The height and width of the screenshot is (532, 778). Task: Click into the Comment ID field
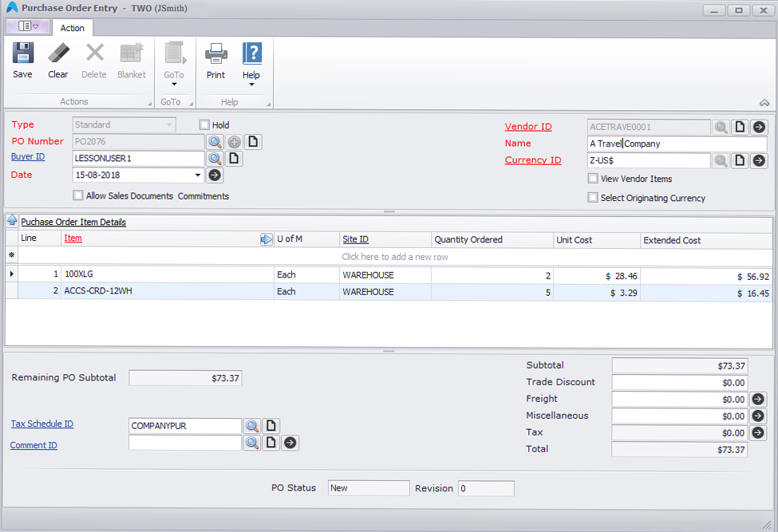(x=185, y=442)
